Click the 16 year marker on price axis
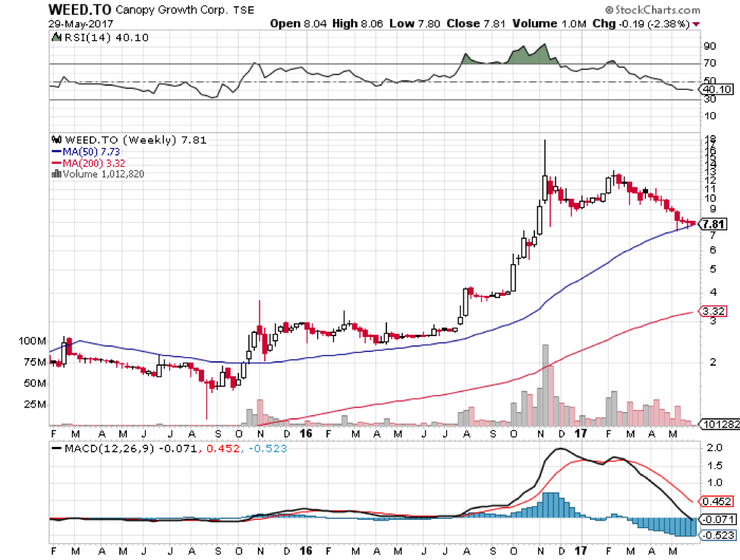This screenshot has height=560, width=740. [x=306, y=433]
